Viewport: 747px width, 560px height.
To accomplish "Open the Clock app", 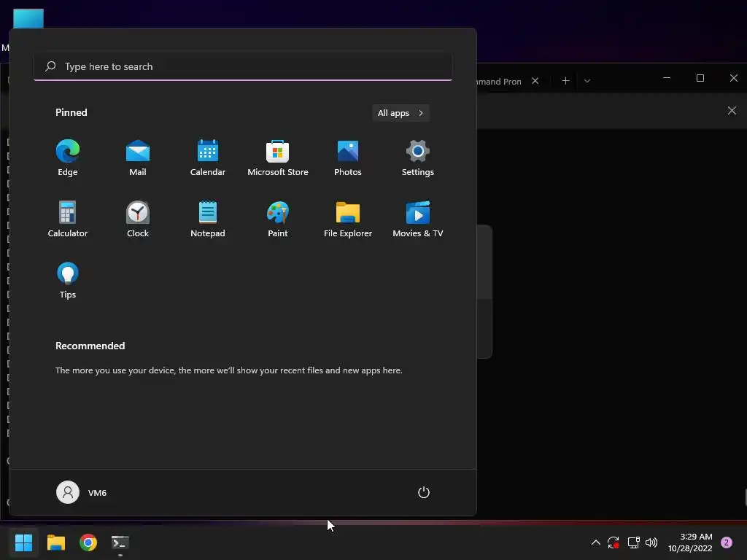I will coord(138,219).
